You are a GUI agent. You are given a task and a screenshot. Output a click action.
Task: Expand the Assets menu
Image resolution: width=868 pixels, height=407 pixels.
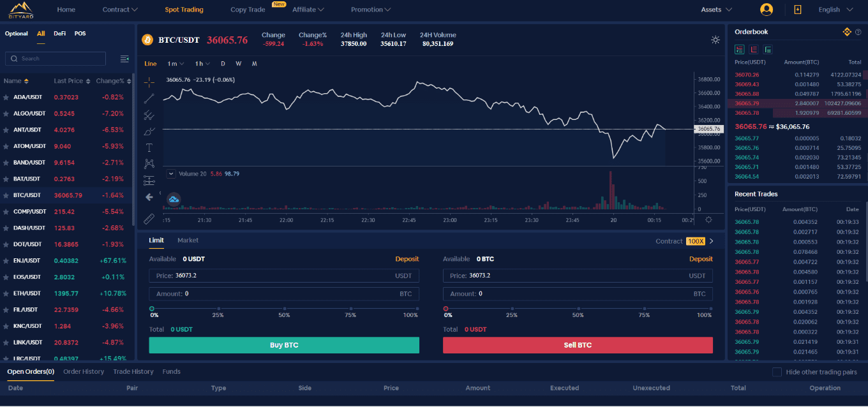click(716, 10)
